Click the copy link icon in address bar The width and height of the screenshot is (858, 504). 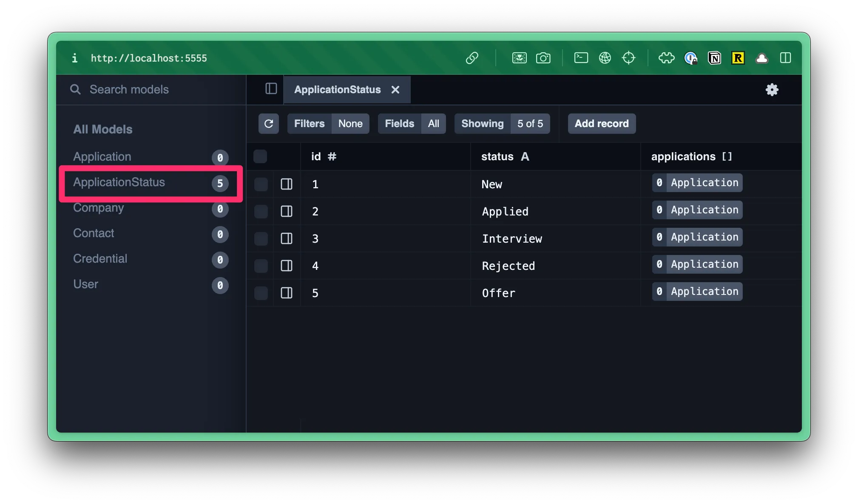pos(472,58)
